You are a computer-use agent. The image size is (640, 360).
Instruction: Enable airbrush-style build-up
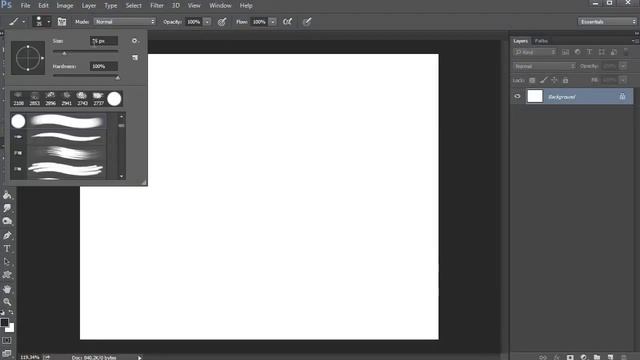click(x=287, y=22)
